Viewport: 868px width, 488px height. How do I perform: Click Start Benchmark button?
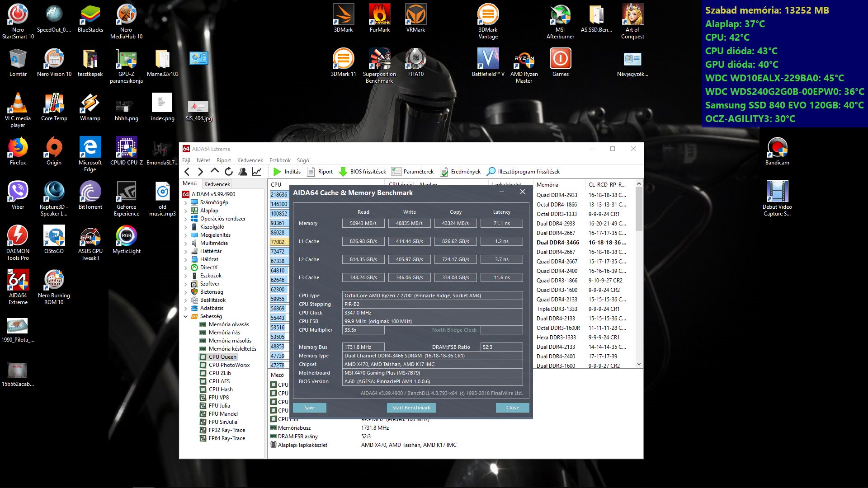[411, 408]
